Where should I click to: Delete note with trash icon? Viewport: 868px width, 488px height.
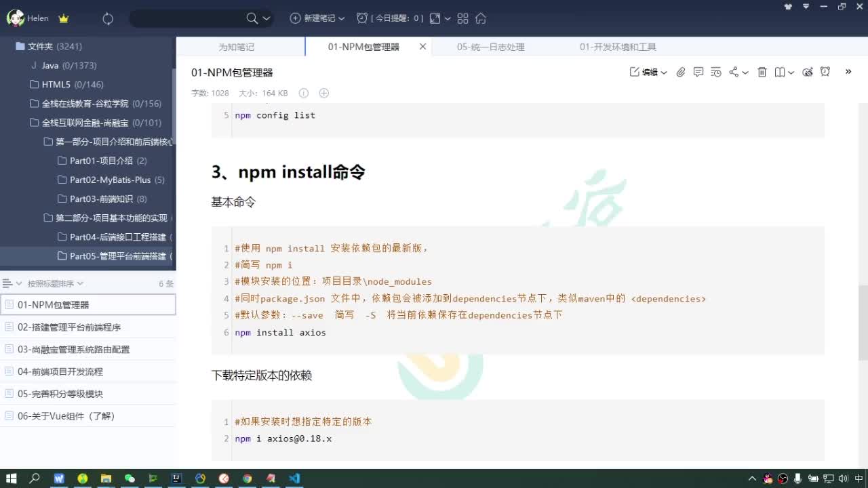click(x=762, y=72)
